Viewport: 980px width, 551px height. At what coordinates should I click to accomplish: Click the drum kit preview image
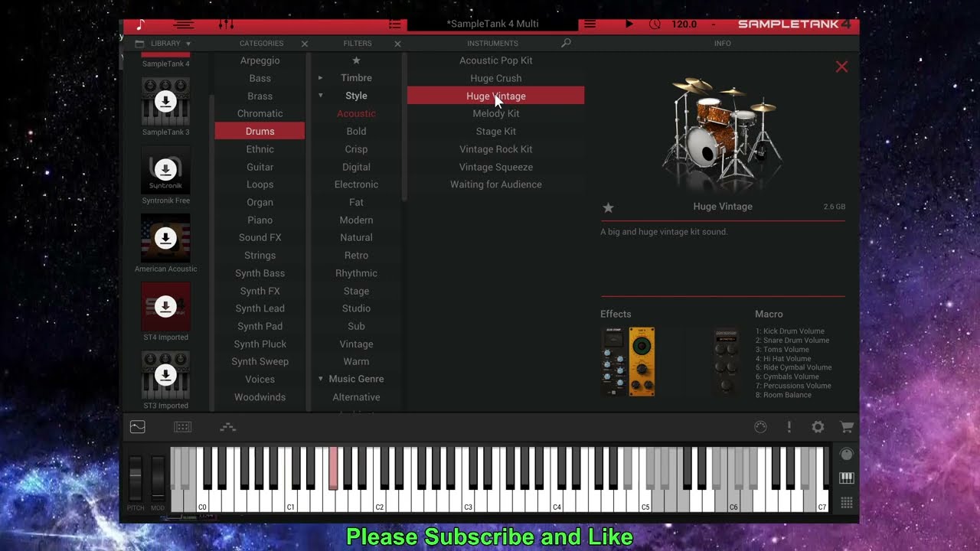click(x=722, y=131)
